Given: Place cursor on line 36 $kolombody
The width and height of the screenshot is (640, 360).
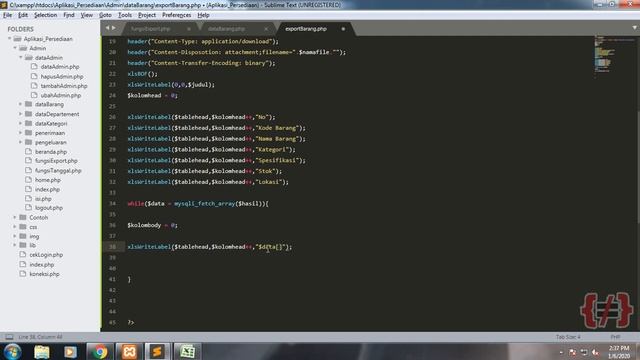Looking at the screenshot, I should coord(144,225).
